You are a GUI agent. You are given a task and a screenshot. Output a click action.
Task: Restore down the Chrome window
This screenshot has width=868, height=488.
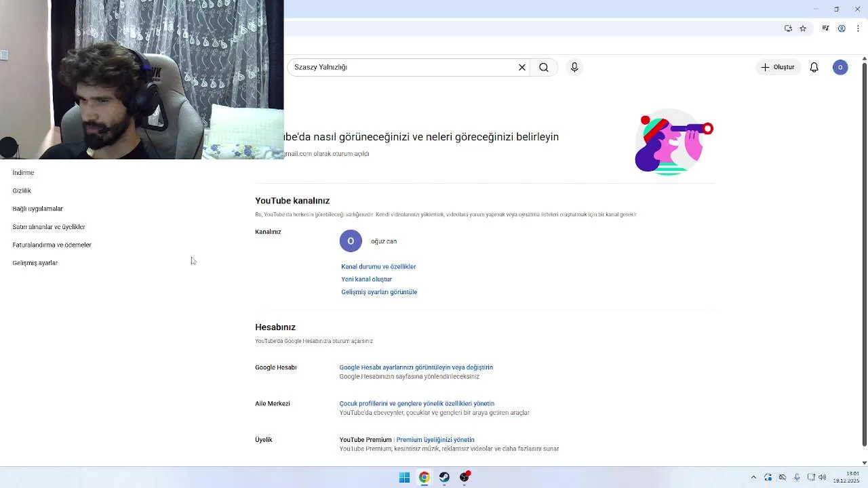pos(837,9)
